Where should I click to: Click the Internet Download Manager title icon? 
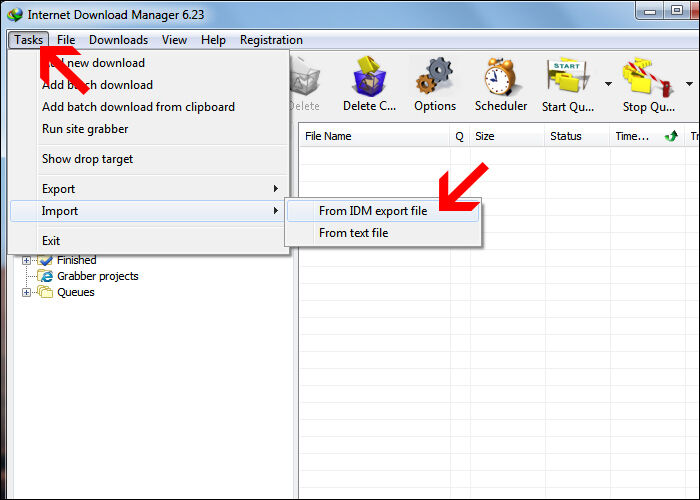[15, 14]
